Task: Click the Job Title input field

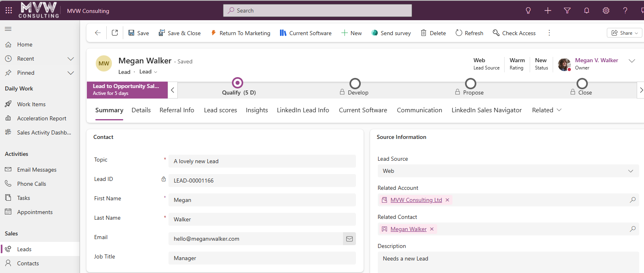Action: point(262,258)
